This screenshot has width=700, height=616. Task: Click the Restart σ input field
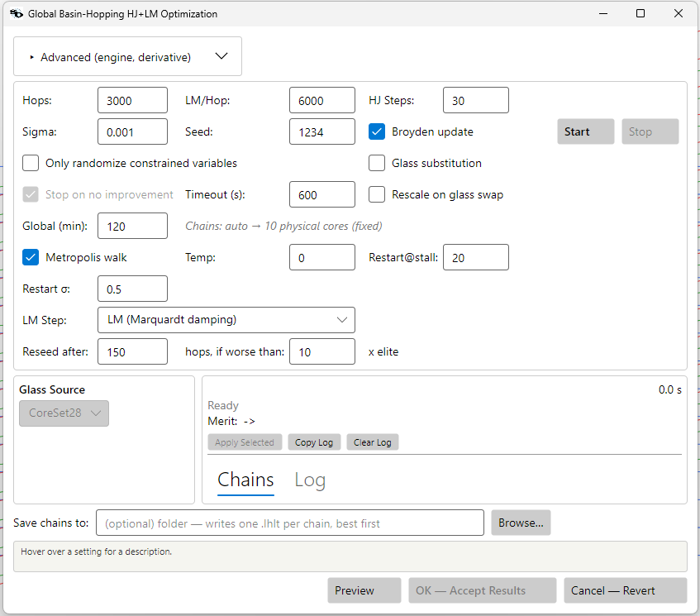click(x=132, y=289)
